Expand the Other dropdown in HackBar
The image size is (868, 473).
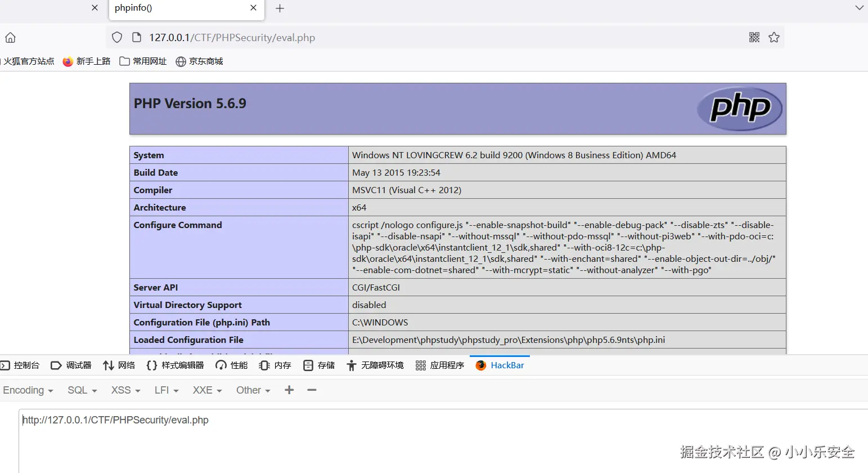pos(253,390)
